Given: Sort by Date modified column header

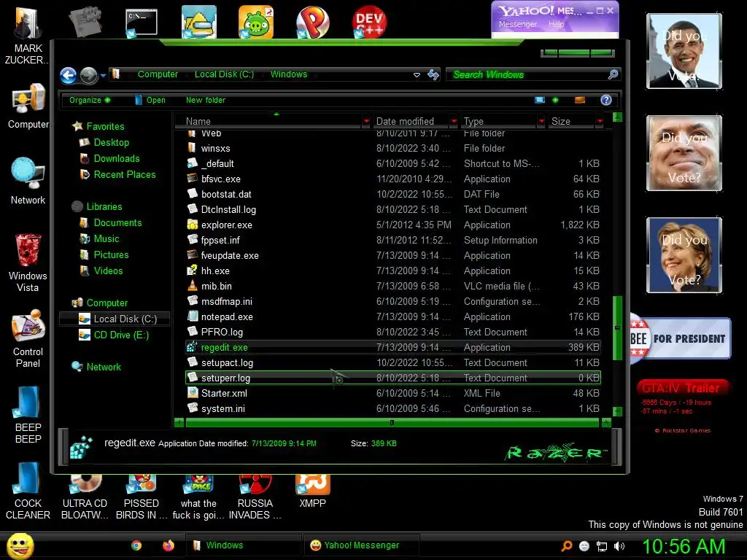Looking at the screenshot, I should coord(411,122).
